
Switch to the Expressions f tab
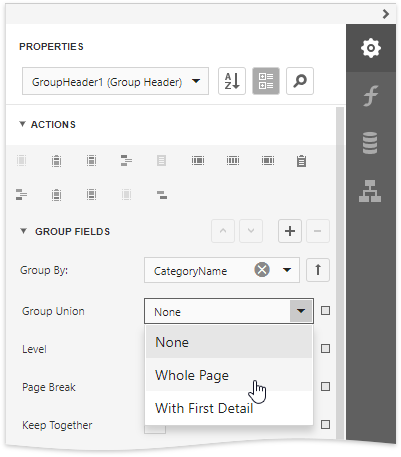[371, 96]
